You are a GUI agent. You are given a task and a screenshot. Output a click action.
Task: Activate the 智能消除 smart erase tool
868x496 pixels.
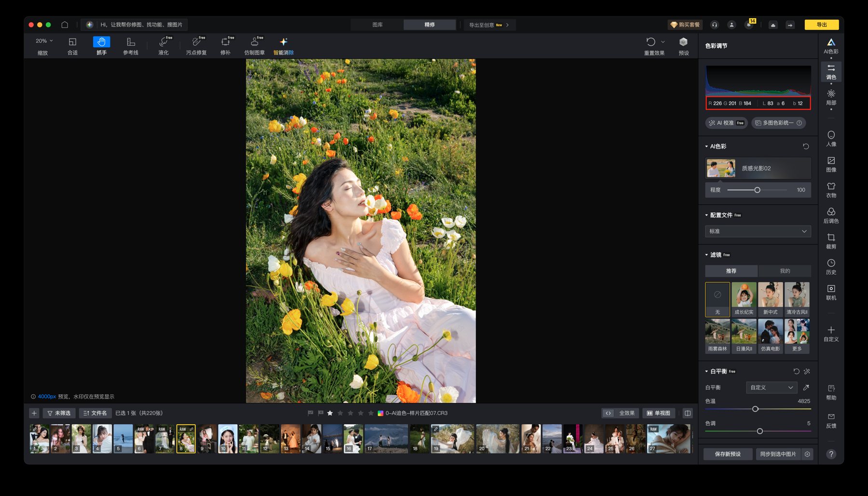pos(284,45)
